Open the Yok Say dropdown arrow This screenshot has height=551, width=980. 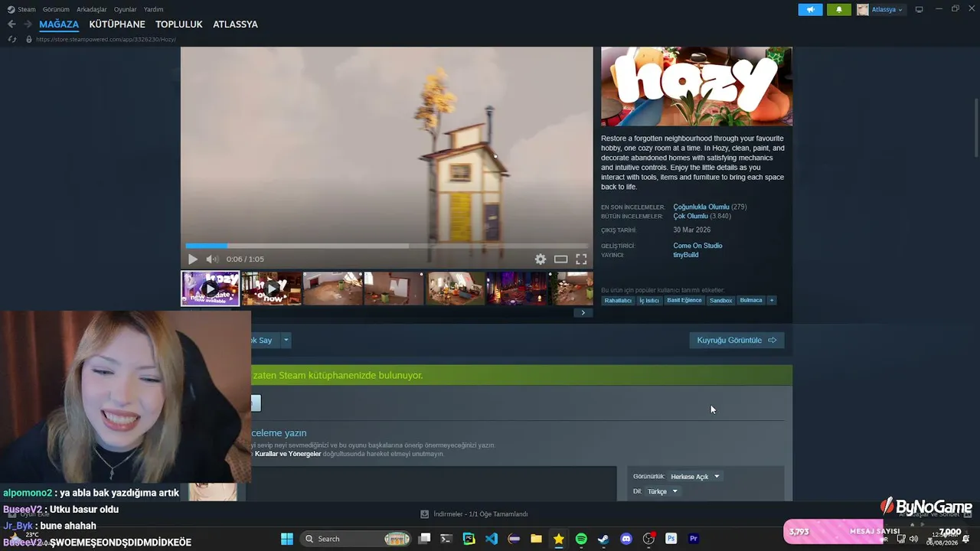pyautogui.click(x=286, y=340)
